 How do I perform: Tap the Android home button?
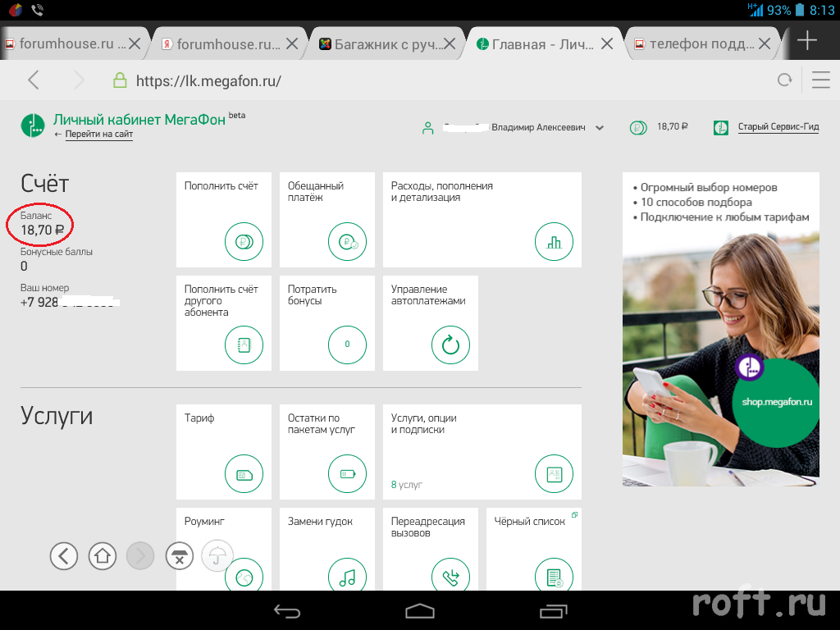pyautogui.click(x=420, y=610)
